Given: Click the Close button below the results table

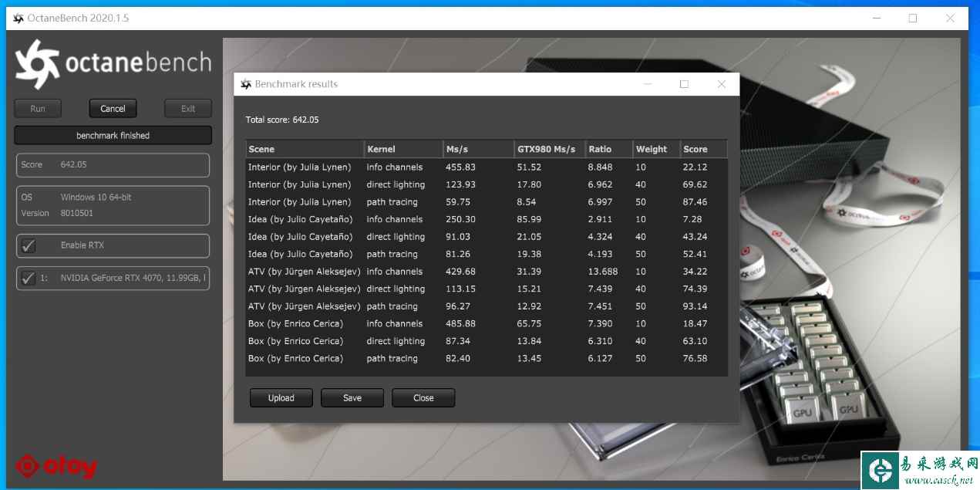Looking at the screenshot, I should click(423, 398).
